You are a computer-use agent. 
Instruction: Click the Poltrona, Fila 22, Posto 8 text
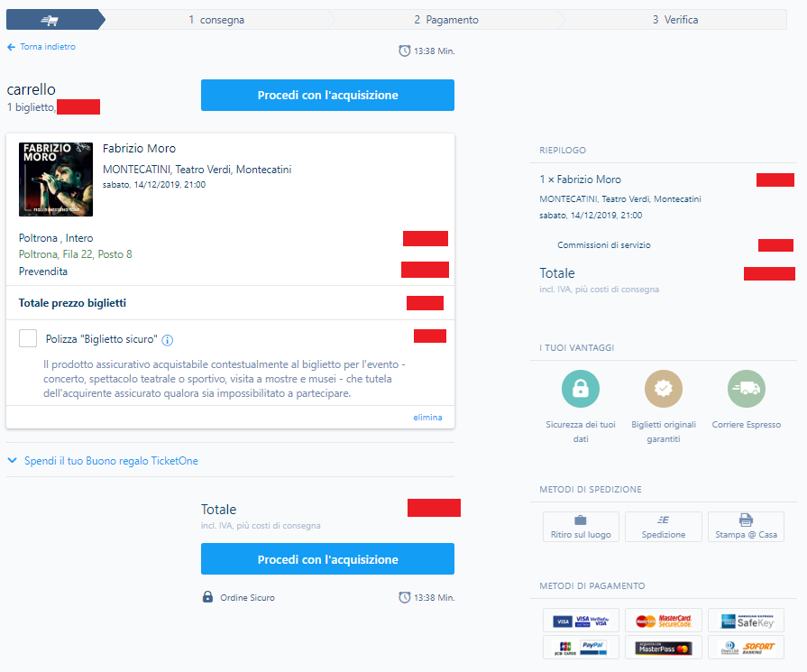(x=75, y=253)
